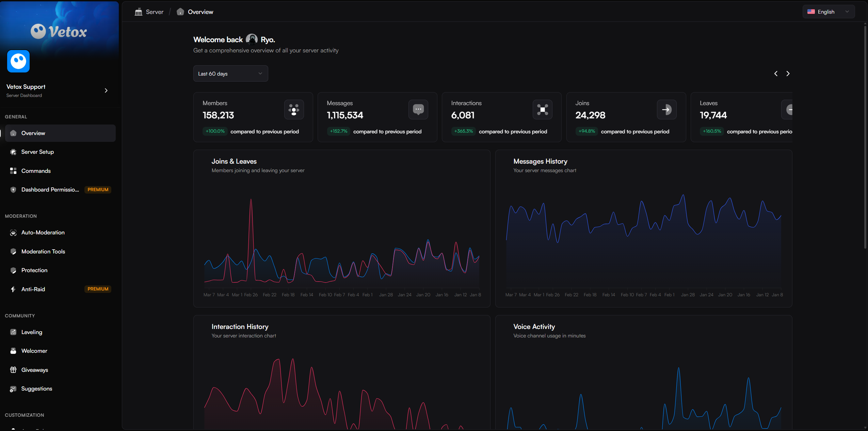Open the Commands section
868x431 pixels.
click(x=36, y=171)
